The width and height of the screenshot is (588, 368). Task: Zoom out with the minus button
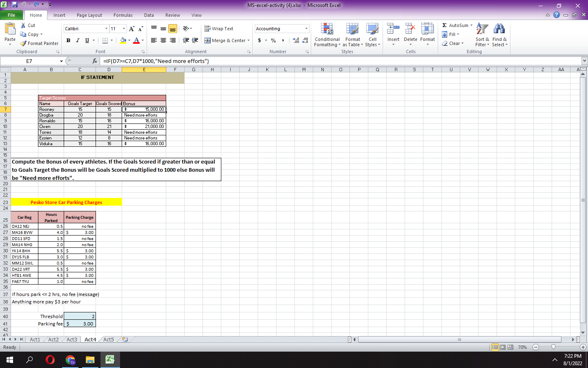coord(536,347)
